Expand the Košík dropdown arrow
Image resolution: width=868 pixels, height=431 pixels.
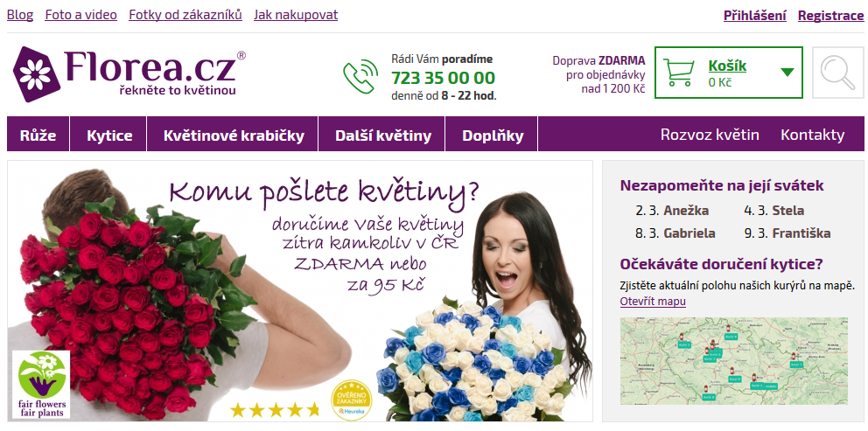pyautogui.click(x=787, y=72)
